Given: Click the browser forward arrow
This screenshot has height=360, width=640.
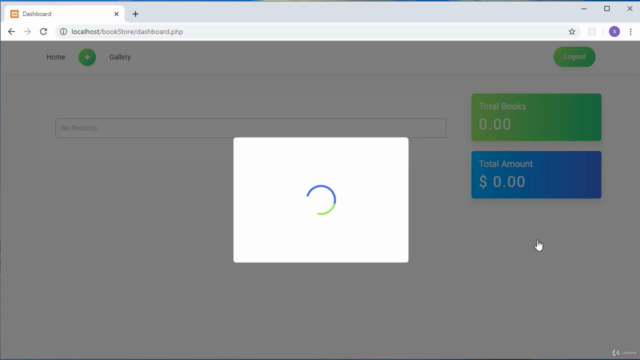Looking at the screenshot, I should (x=27, y=31).
